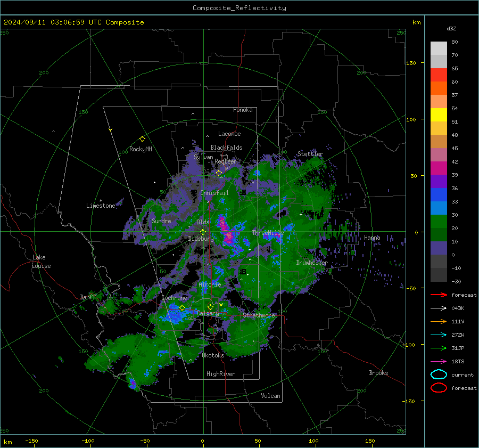Click the Stettler city label
The height and width of the screenshot is (448, 479).
coord(310,154)
